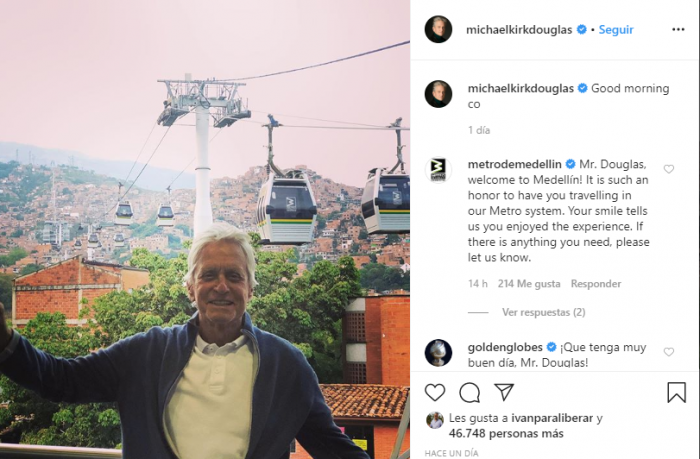This screenshot has width=700, height=459.
Task: Open ivanparaliberar small liker avatar
Action: tap(435, 420)
